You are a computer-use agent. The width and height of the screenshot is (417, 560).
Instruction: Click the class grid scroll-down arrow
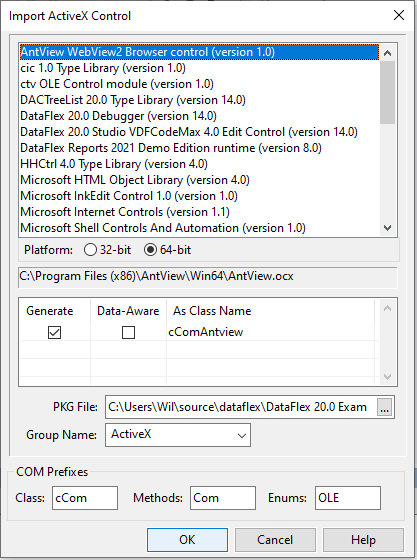tap(387, 376)
